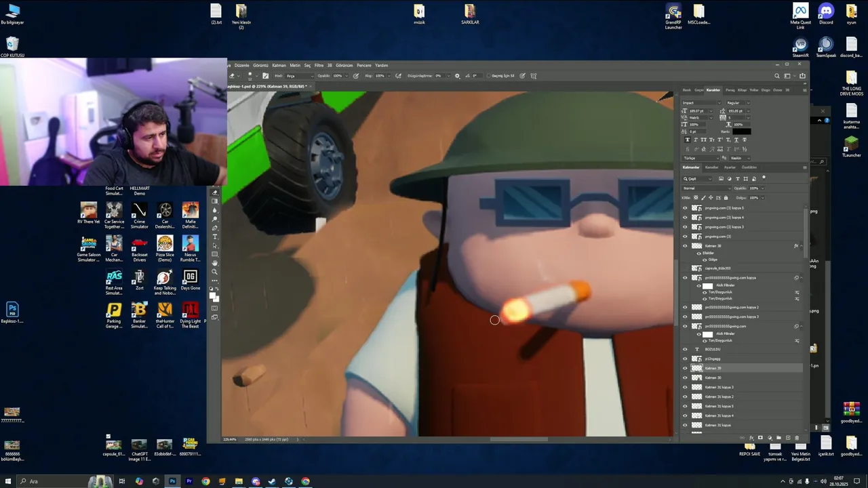The width and height of the screenshot is (868, 488).
Task: Hide the Katman 31 kopya 3 layer
Action: coord(685,387)
